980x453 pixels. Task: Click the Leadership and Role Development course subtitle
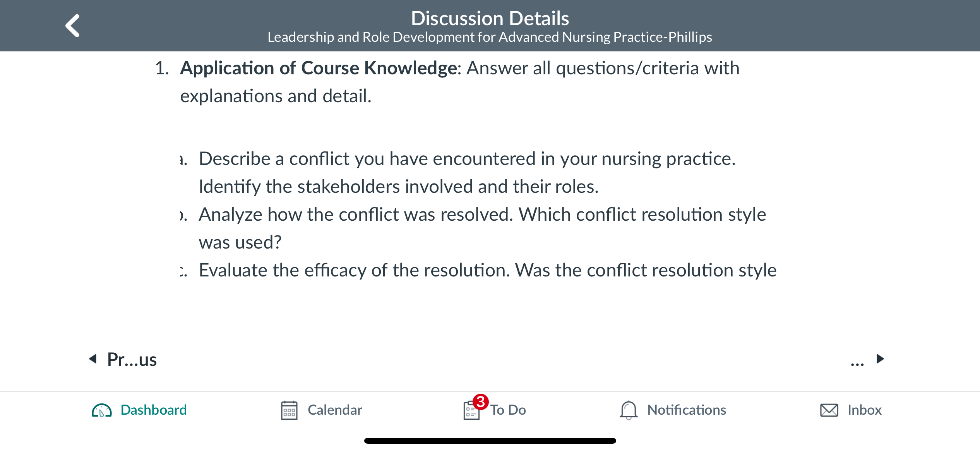pos(490,37)
